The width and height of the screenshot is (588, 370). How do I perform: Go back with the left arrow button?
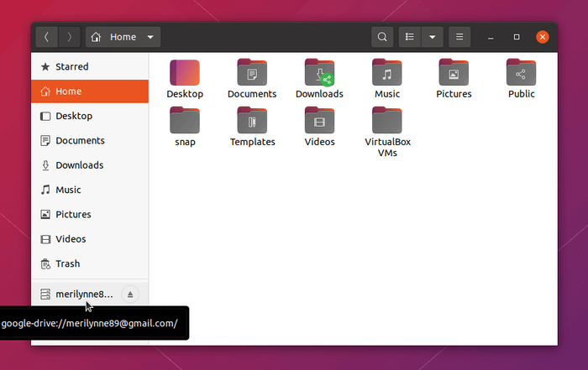coord(46,37)
